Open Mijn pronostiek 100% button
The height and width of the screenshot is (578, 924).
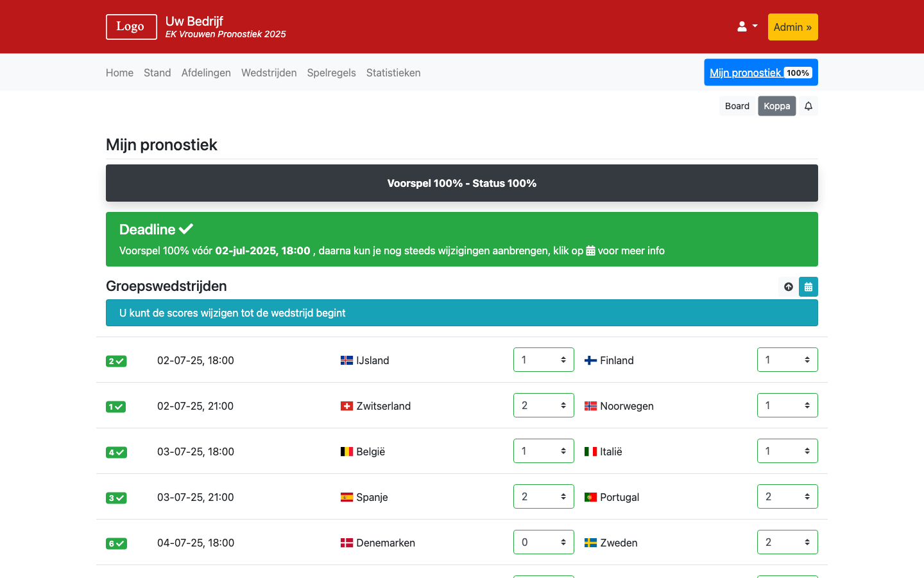point(760,73)
